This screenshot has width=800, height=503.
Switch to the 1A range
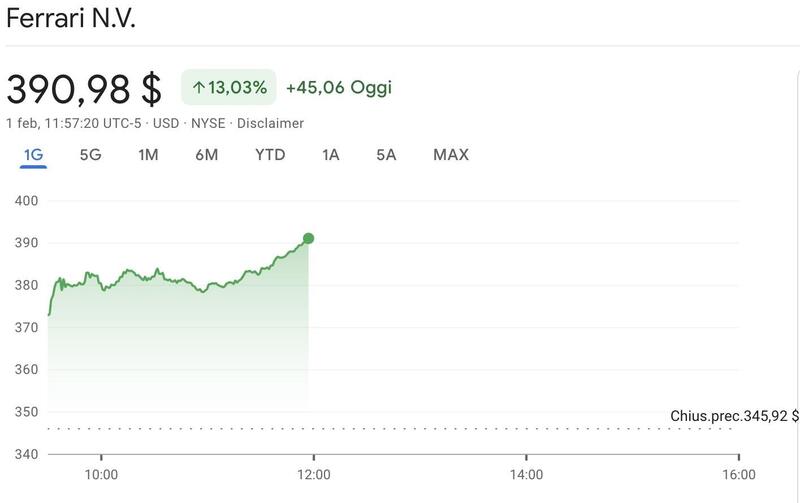330,155
